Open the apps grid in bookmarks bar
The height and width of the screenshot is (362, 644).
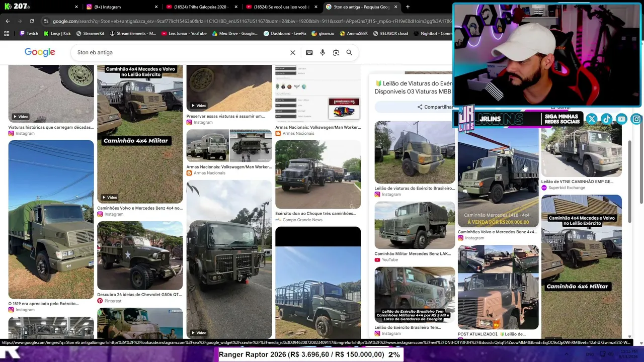7,34
